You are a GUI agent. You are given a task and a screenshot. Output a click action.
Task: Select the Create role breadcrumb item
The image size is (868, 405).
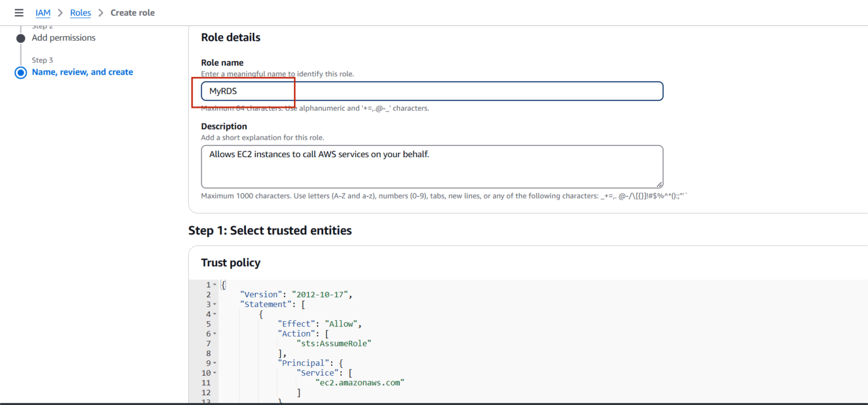(132, 12)
